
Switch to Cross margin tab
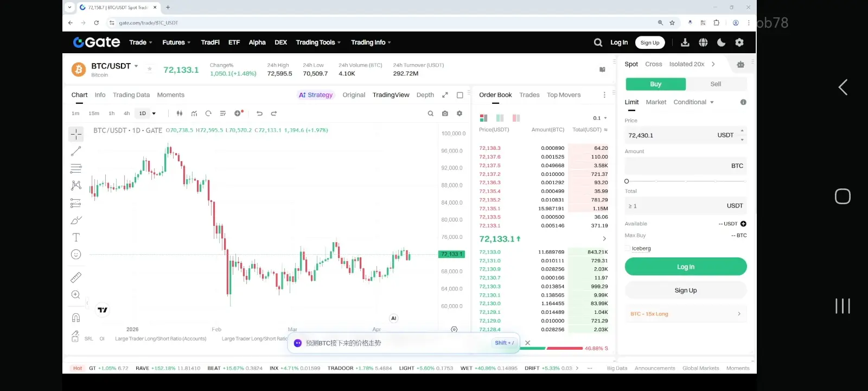coord(654,64)
